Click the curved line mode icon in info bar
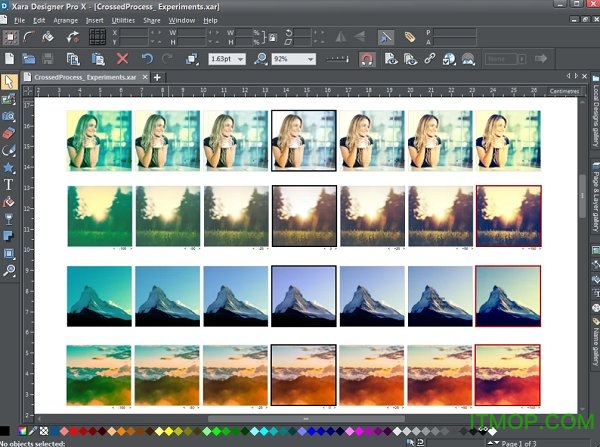 point(29,37)
